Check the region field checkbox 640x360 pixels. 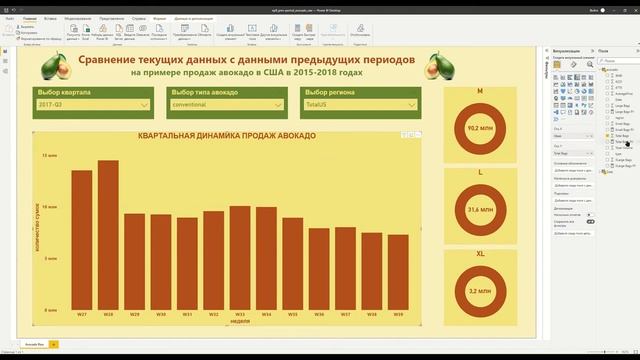[x=607, y=118]
